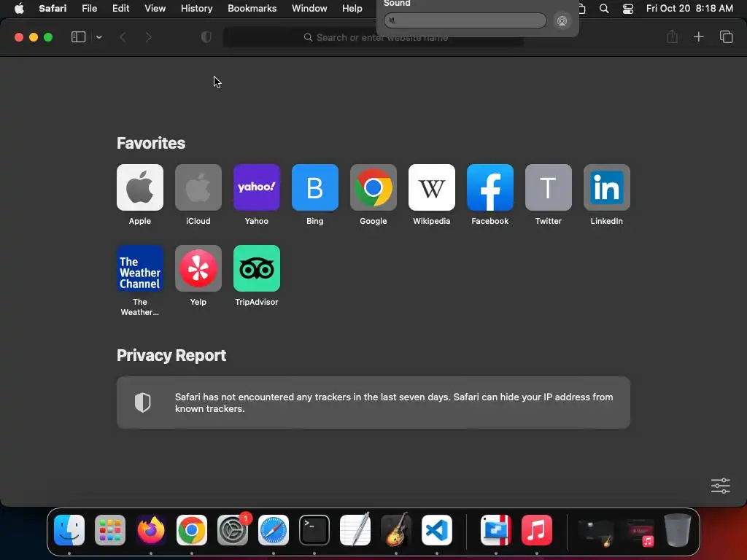Open the Safari application menu

coord(53,8)
